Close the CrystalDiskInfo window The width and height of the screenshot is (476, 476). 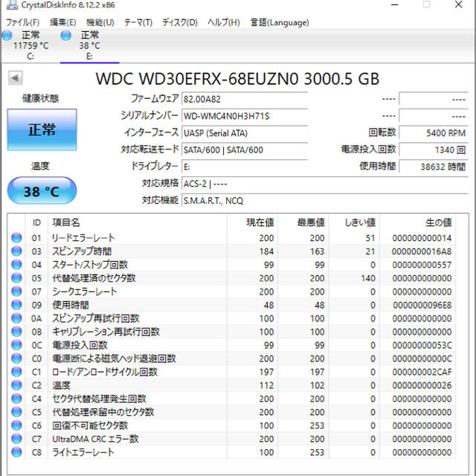coord(459,4)
